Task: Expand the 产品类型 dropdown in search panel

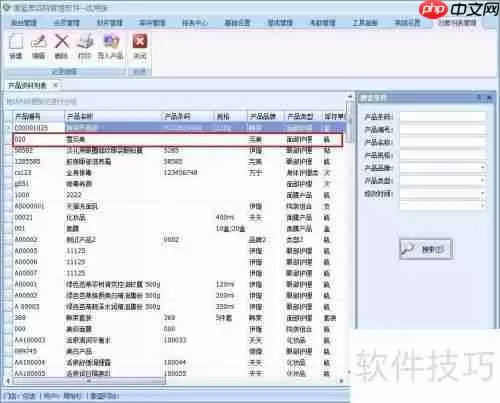Action: pos(482,180)
